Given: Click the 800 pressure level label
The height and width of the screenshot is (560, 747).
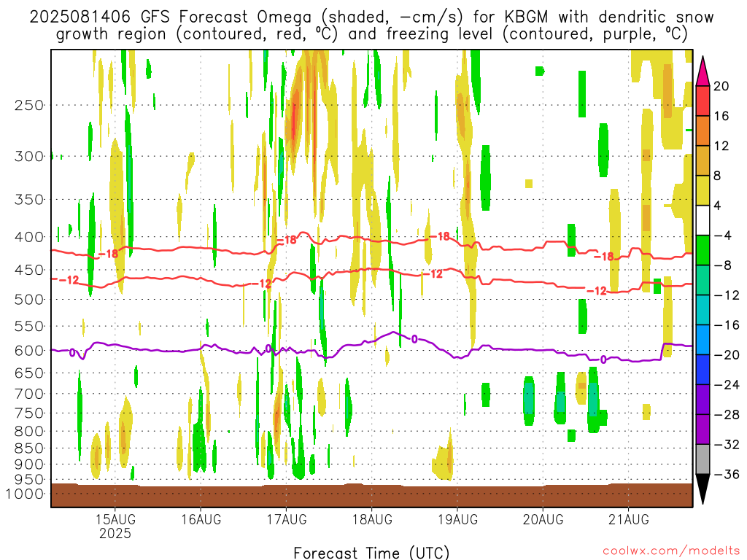Looking at the screenshot, I should 29,432.
